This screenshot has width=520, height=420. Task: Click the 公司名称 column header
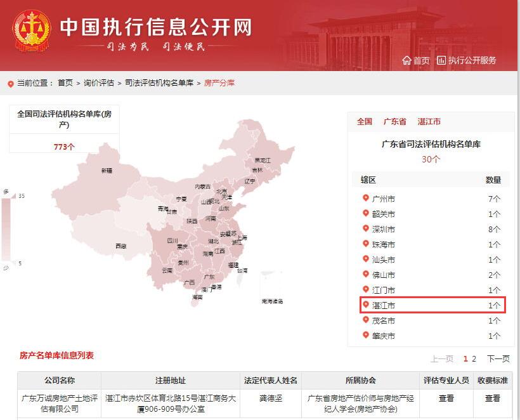[x=60, y=381]
